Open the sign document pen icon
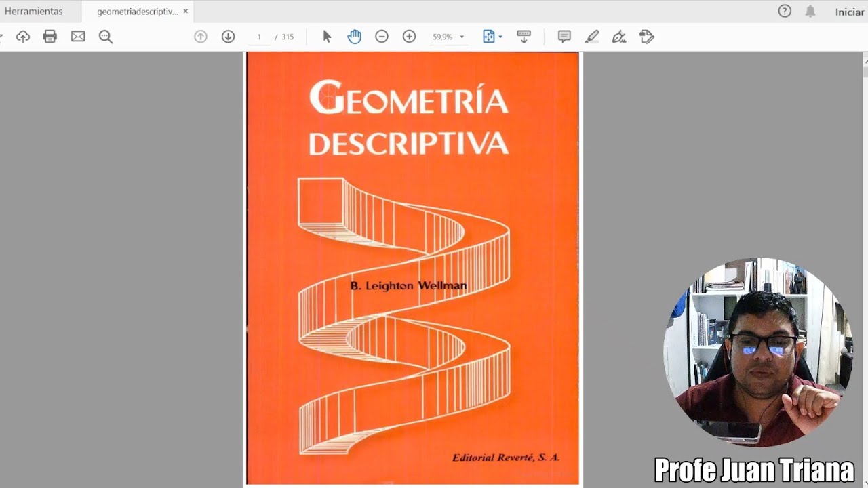 click(x=619, y=37)
